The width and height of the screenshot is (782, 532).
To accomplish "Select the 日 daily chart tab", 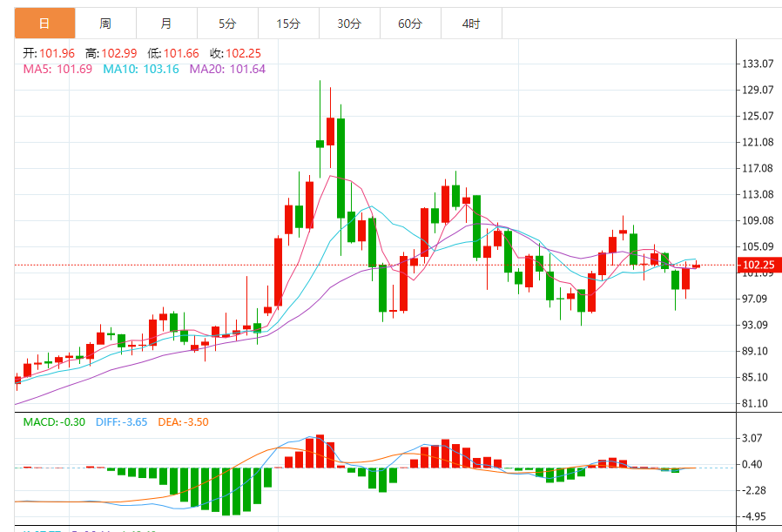I will pyautogui.click(x=45, y=24).
